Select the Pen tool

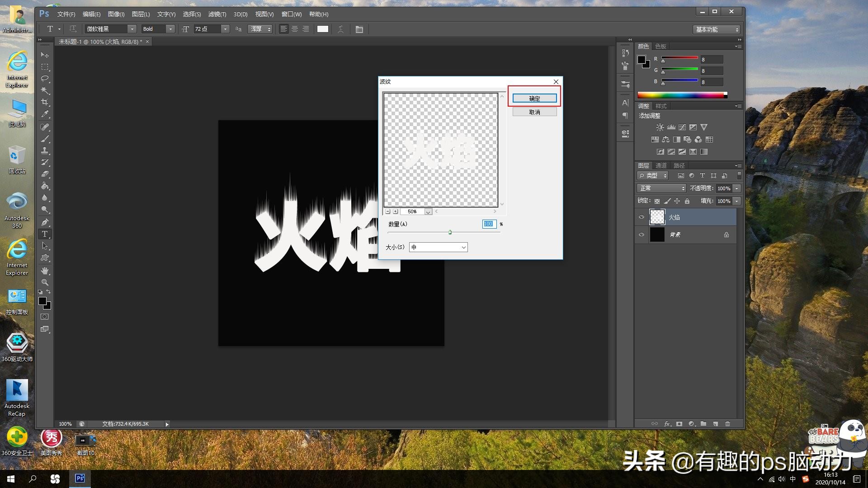coord(45,222)
